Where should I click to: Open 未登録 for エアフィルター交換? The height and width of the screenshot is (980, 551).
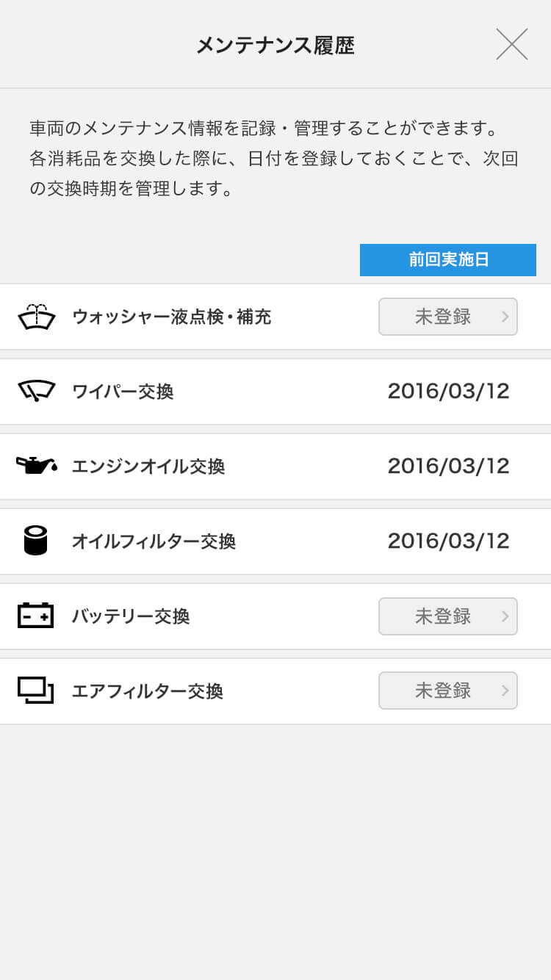[x=442, y=691]
